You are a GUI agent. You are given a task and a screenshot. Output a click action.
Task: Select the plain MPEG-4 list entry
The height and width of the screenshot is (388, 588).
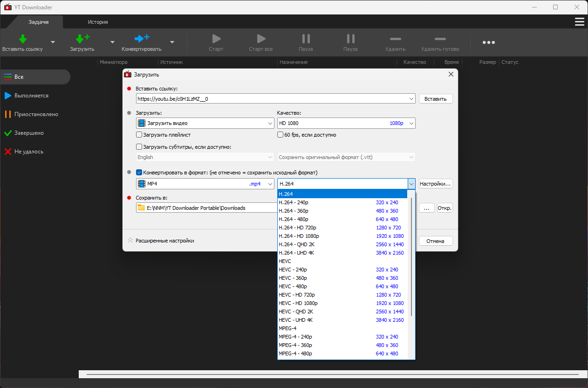[x=342, y=328]
